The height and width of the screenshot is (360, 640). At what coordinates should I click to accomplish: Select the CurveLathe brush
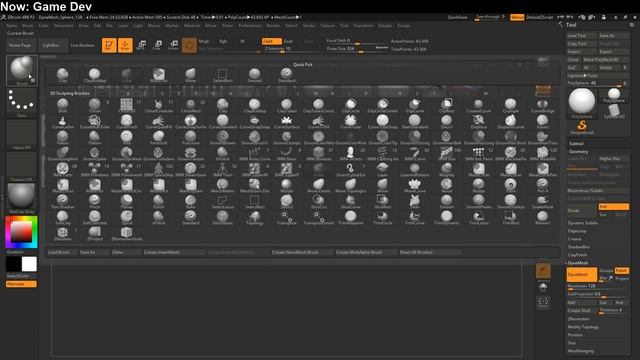click(62, 122)
